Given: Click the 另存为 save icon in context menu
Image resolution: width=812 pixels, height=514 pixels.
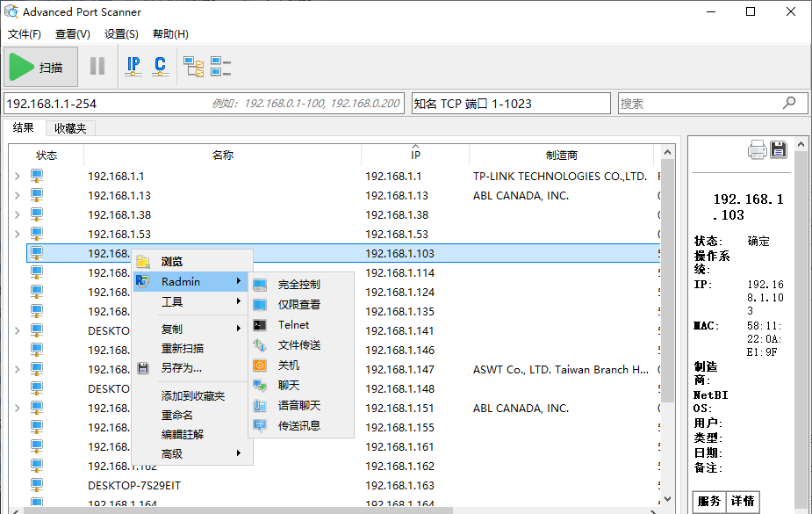Looking at the screenshot, I should point(143,368).
